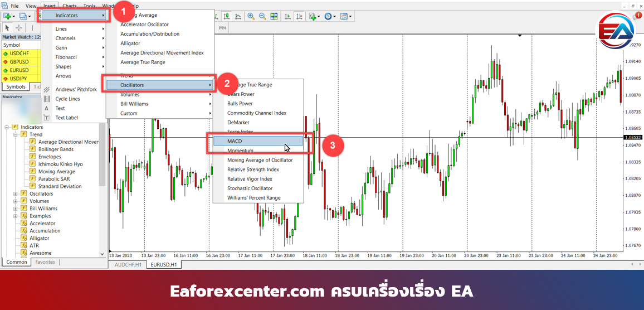Screen dimensions: 644x310
Task: Click the periodicity clock icon
Action: 328,16
